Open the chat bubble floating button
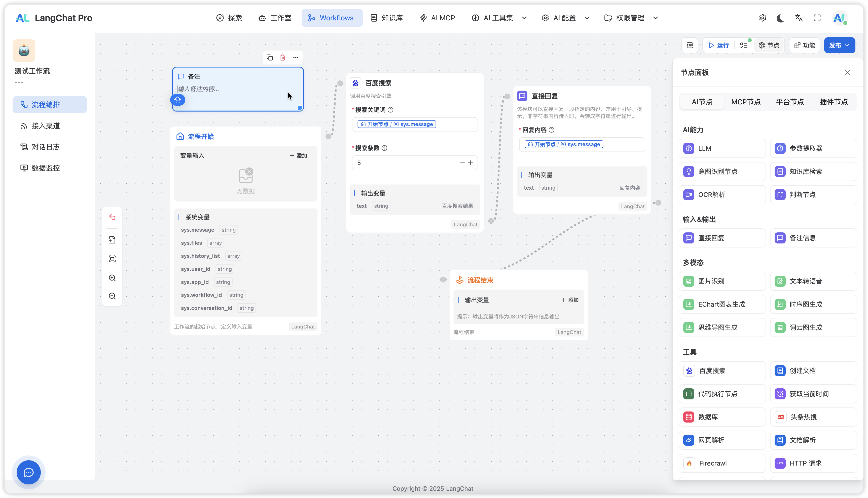 [28, 472]
